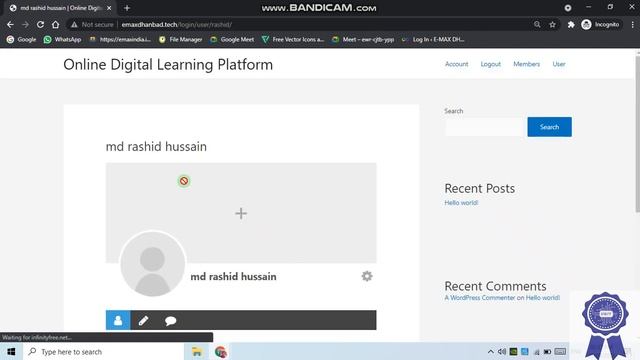Click the md rashid hussain profile name
Viewport: 640px width, 360px height.
coord(233,277)
